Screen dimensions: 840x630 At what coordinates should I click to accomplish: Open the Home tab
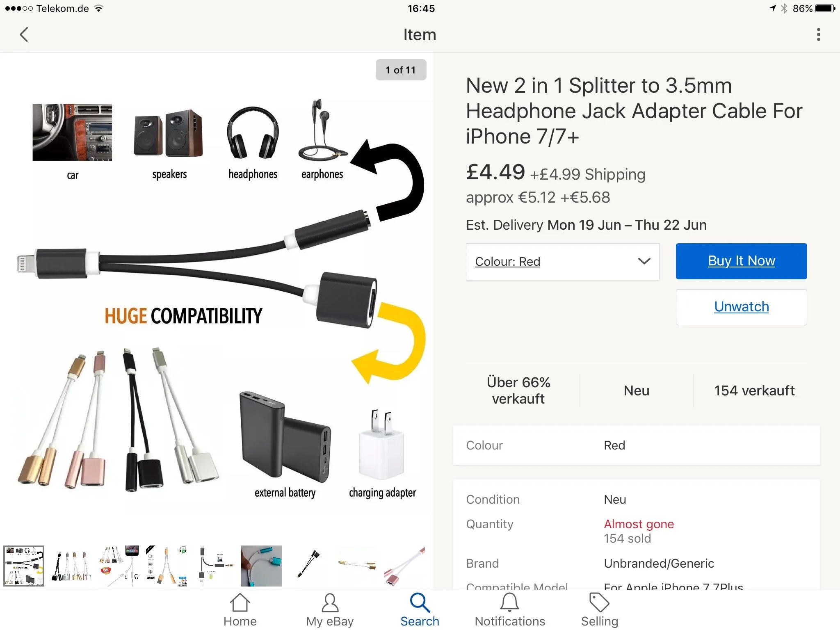[x=240, y=610]
